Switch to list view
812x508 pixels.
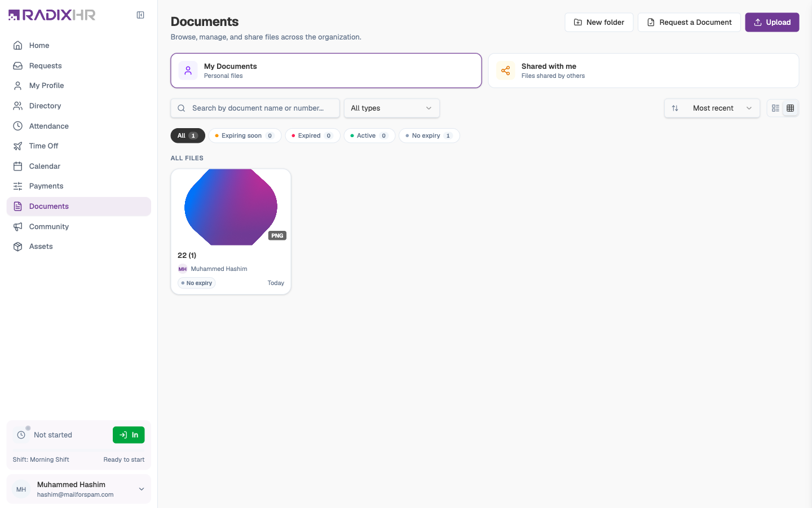click(x=776, y=108)
